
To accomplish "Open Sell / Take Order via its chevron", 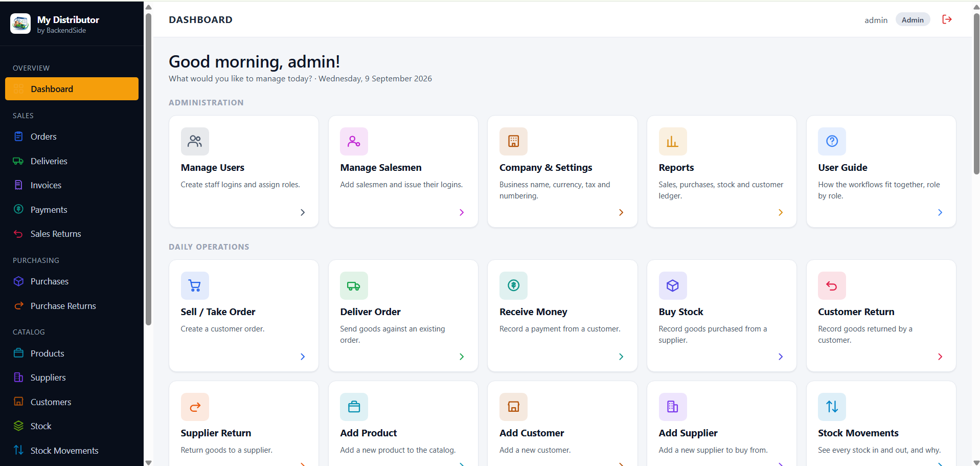I will [303, 357].
